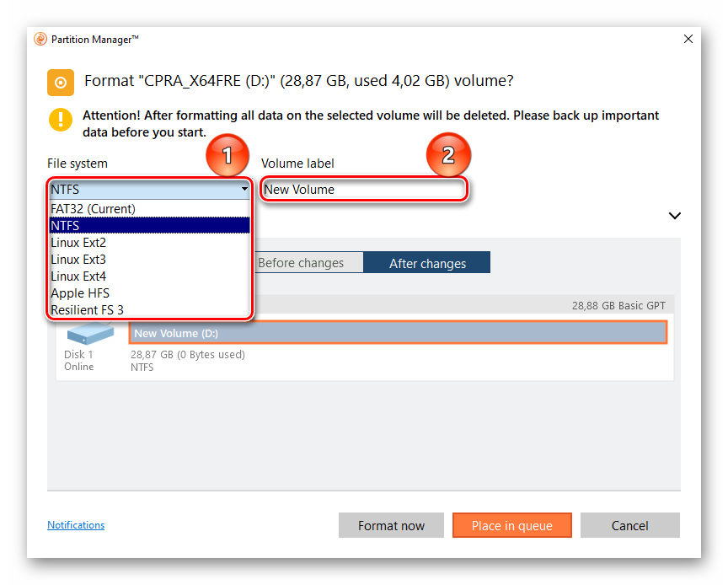Select Linux Ext3 from the dropdown
Viewport: 728px width, 585px height.
(x=78, y=259)
